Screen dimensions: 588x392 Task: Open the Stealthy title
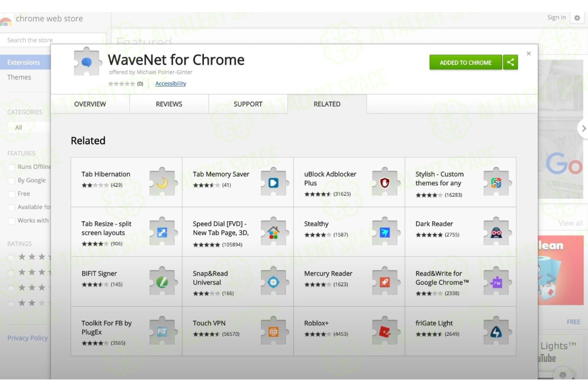point(316,224)
